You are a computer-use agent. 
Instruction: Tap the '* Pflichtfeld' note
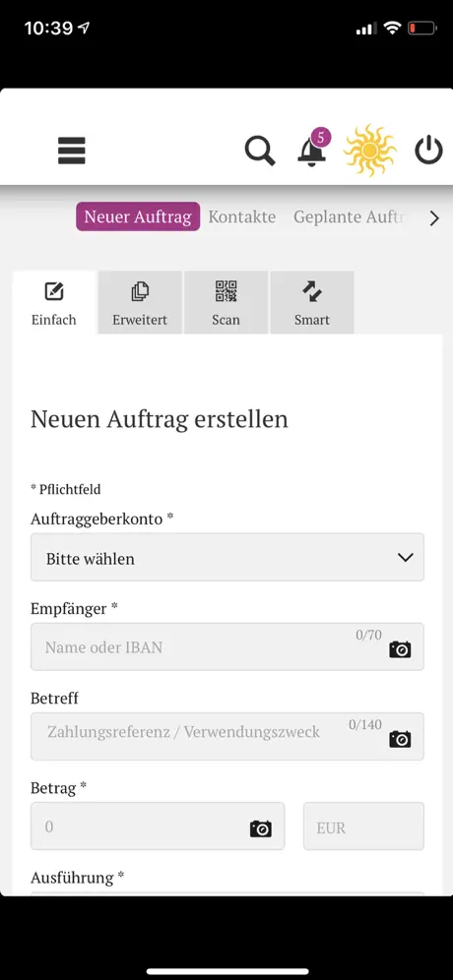point(66,489)
